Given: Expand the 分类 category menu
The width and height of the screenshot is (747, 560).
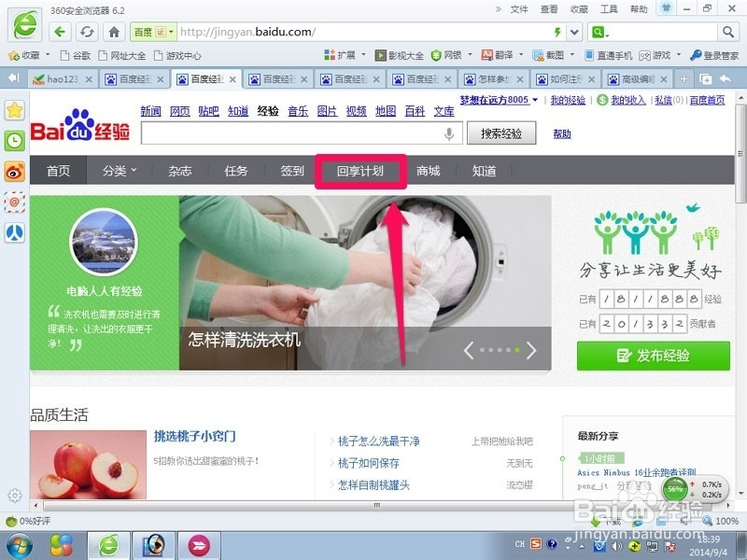Looking at the screenshot, I should 120,171.
